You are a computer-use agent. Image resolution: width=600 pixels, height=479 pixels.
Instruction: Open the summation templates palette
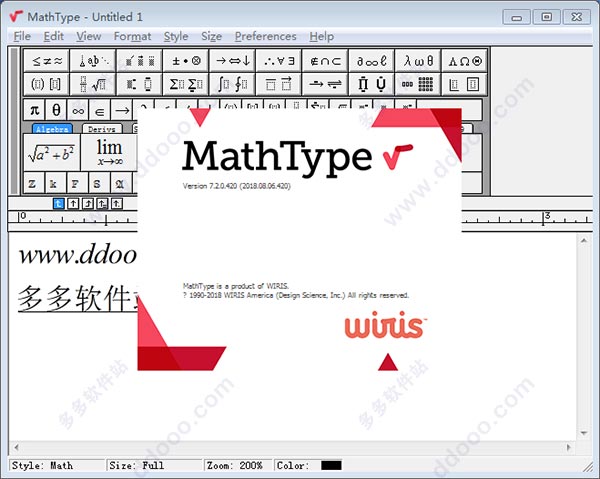(186, 84)
